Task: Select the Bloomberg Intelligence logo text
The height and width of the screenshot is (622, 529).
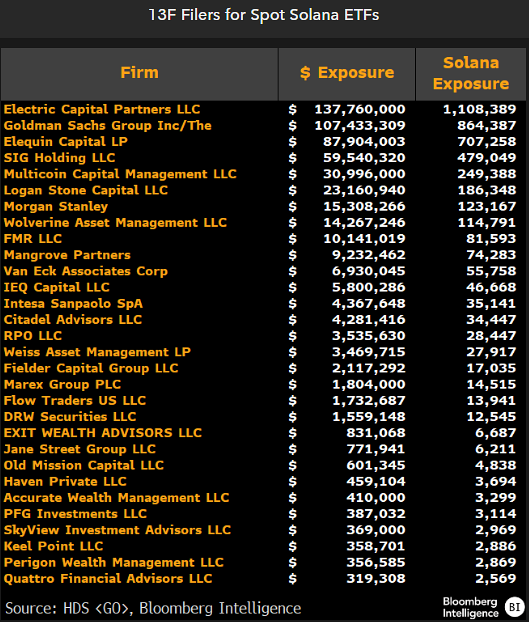Action: tap(470, 607)
